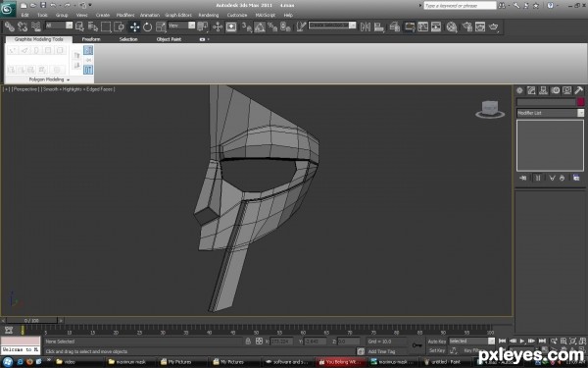
Task: Click the Unlink Selection tool
Action: point(23,26)
